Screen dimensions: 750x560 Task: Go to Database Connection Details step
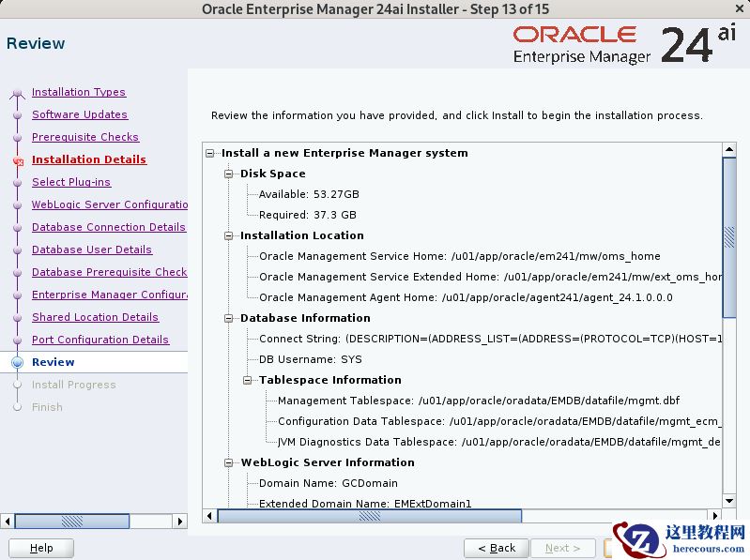coord(109,226)
